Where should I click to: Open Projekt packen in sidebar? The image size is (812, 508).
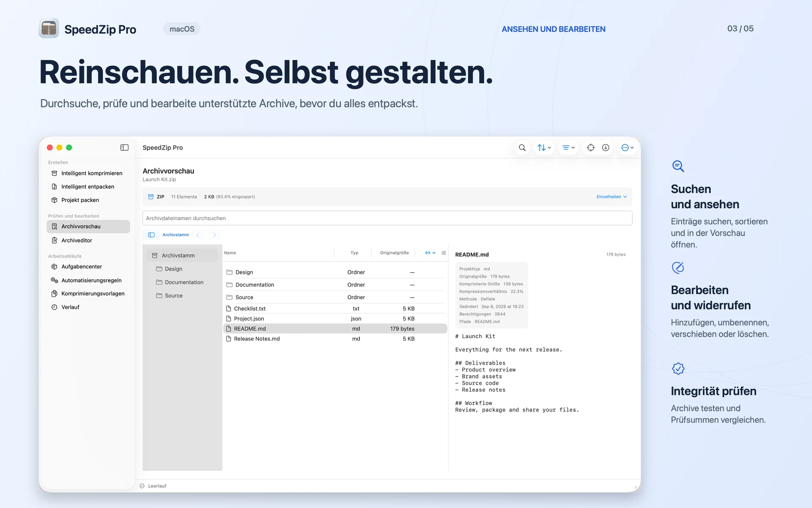(88, 200)
